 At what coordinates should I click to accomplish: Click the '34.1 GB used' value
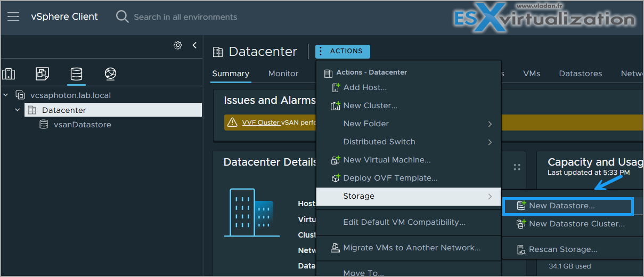coord(570,266)
